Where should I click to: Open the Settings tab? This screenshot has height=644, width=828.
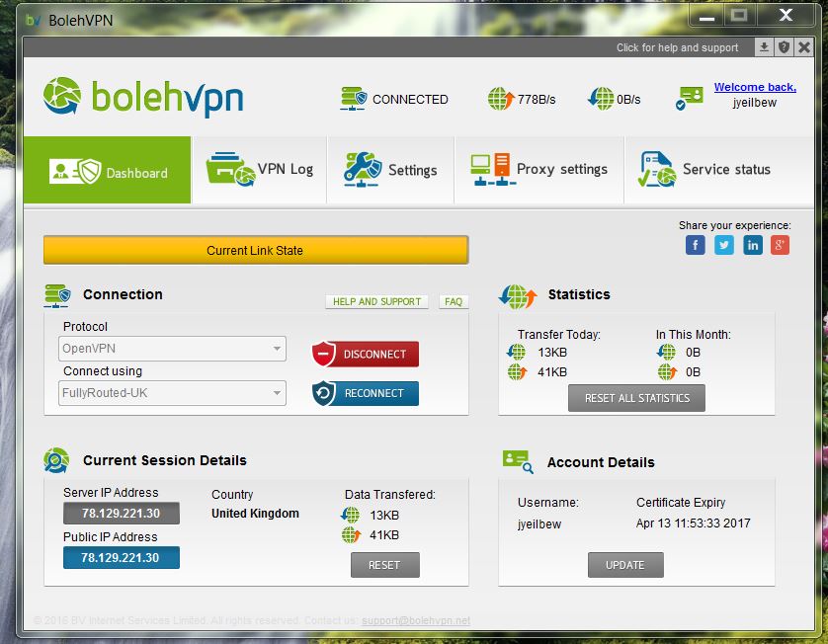[x=390, y=170]
